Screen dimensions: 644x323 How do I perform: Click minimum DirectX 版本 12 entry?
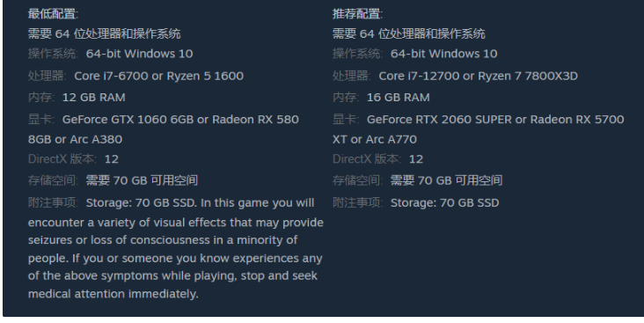click(73, 159)
